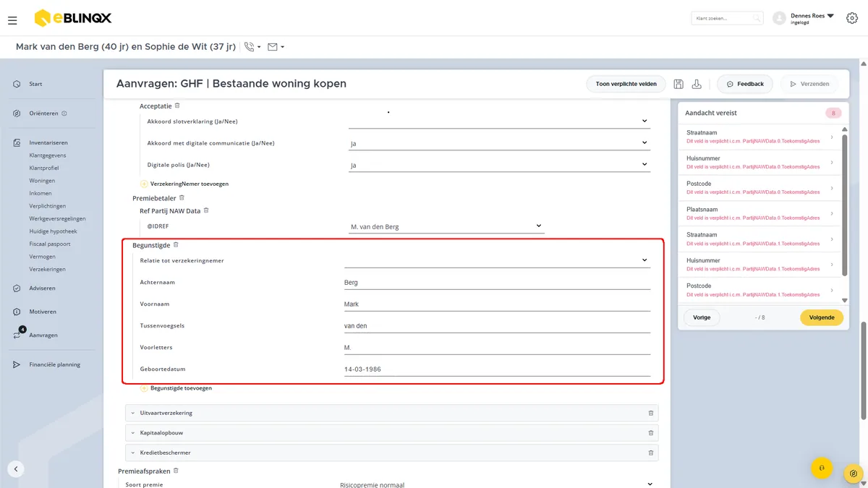Delete the Kredietbeschermer row with its trash icon
868x488 pixels.
(x=651, y=453)
